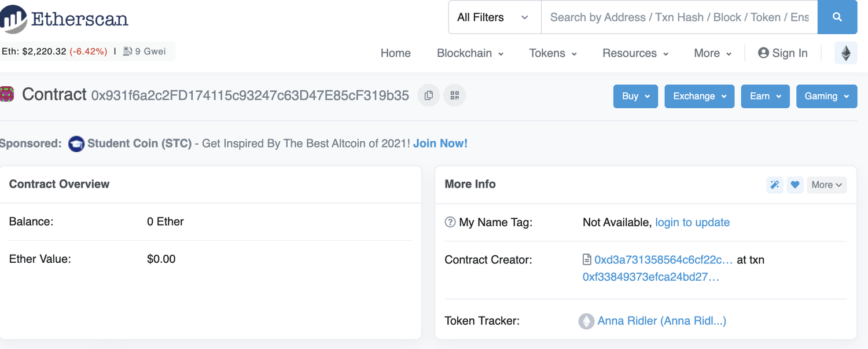Click inside the search input field

[665, 17]
